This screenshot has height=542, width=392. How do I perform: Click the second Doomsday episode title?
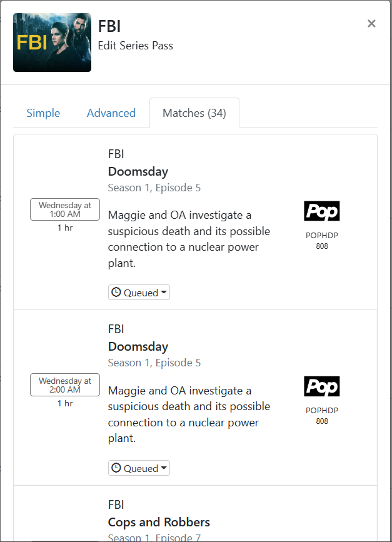[x=138, y=346]
